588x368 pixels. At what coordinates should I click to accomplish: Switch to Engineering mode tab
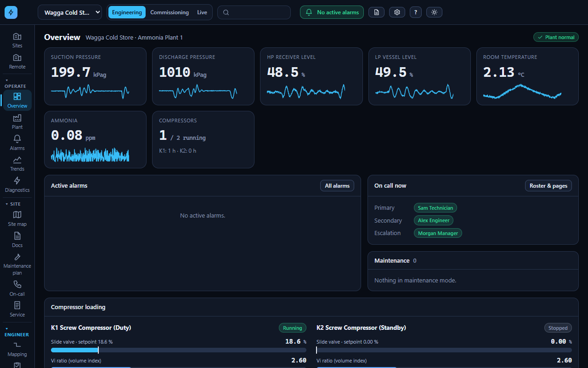(127, 12)
